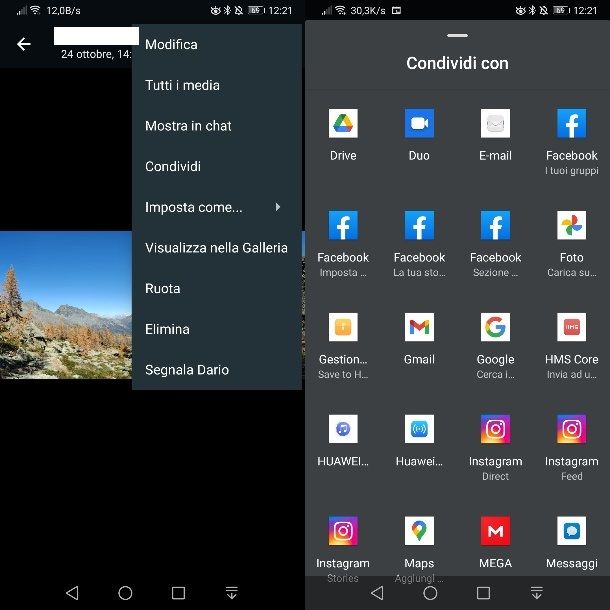Share to Instagram Feed
The width and height of the screenshot is (610, 610).
(x=571, y=429)
